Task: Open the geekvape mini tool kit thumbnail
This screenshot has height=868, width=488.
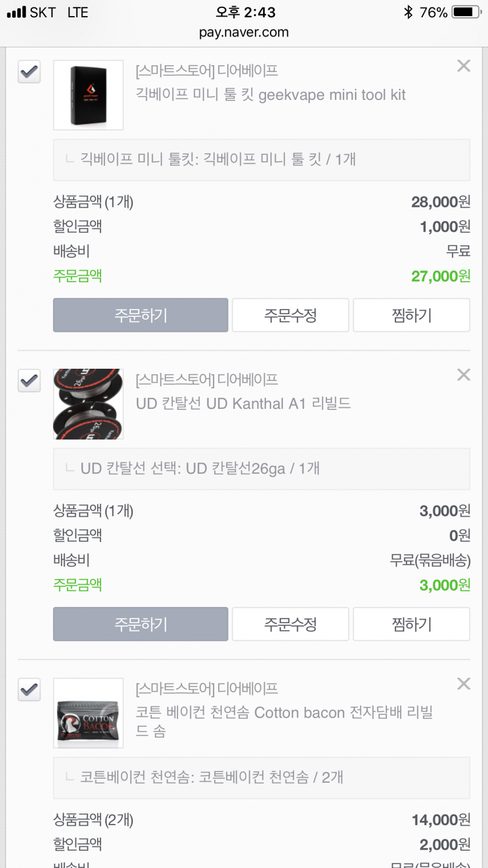Action: point(88,95)
